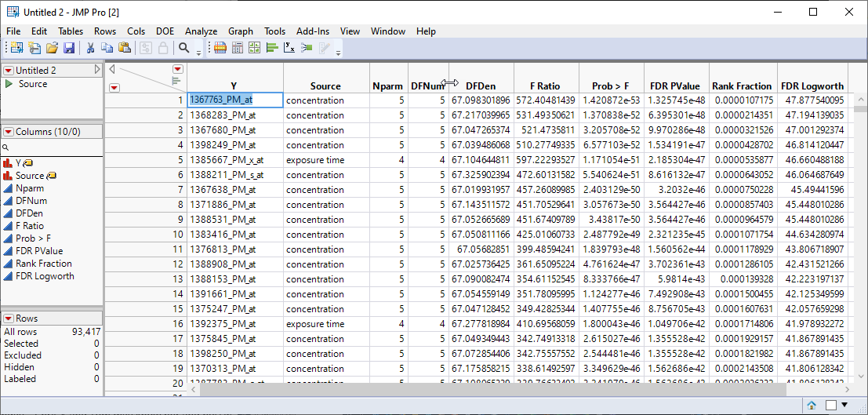Image resolution: width=868 pixels, height=415 pixels.
Task: Open the Fit Y by X icon
Action: (289, 48)
